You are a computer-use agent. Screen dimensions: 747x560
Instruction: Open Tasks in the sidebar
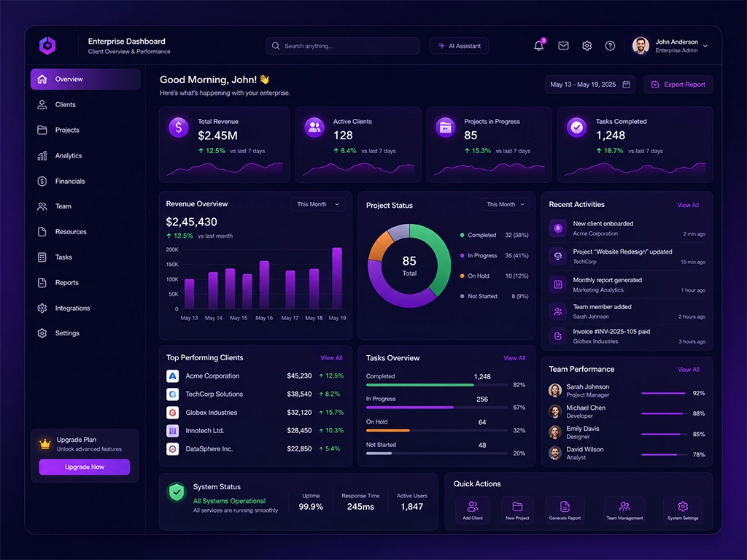(86, 257)
